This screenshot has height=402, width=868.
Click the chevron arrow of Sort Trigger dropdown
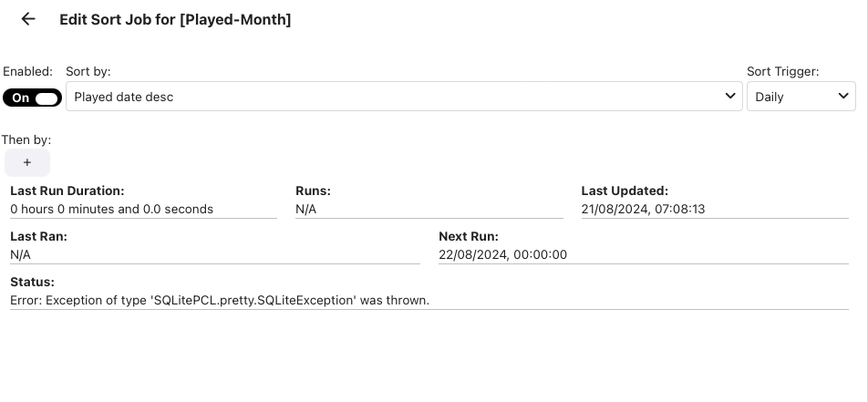[842, 96]
